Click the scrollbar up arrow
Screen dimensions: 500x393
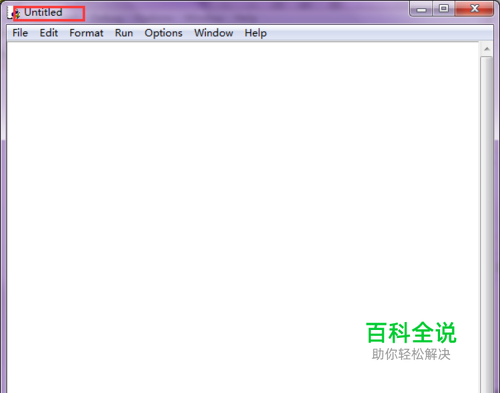tap(487, 49)
